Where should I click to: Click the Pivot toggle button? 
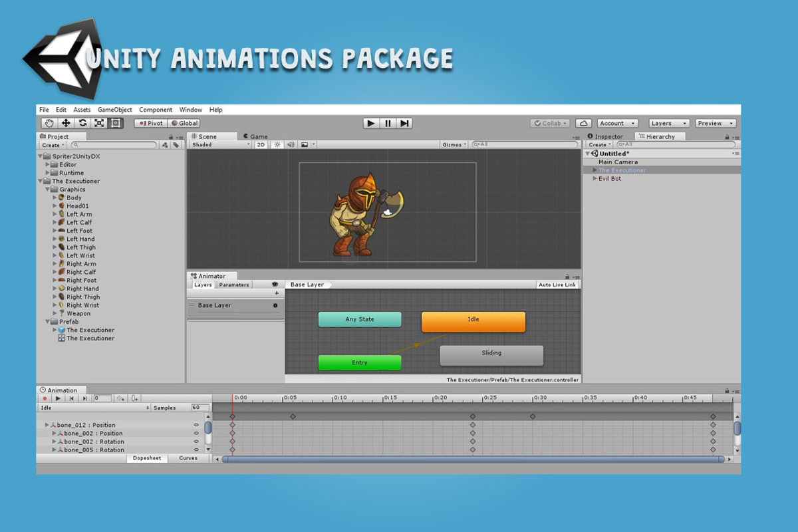coord(150,123)
